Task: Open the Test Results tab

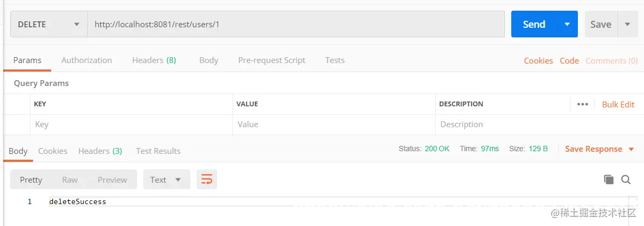Action: pos(158,151)
